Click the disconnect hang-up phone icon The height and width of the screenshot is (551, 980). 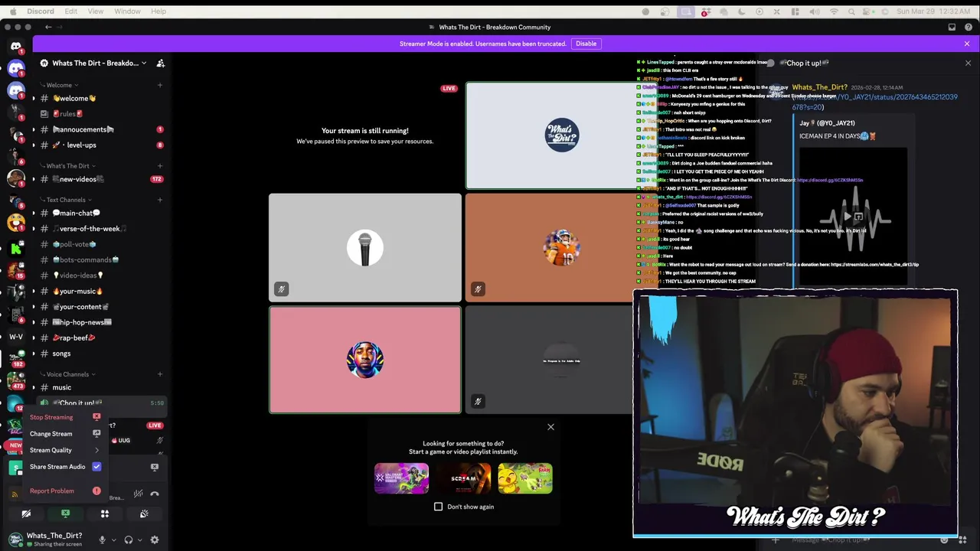tap(154, 494)
